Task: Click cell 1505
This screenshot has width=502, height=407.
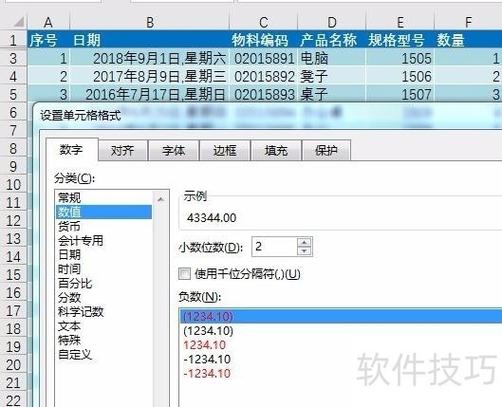Action: click(400, 58)
